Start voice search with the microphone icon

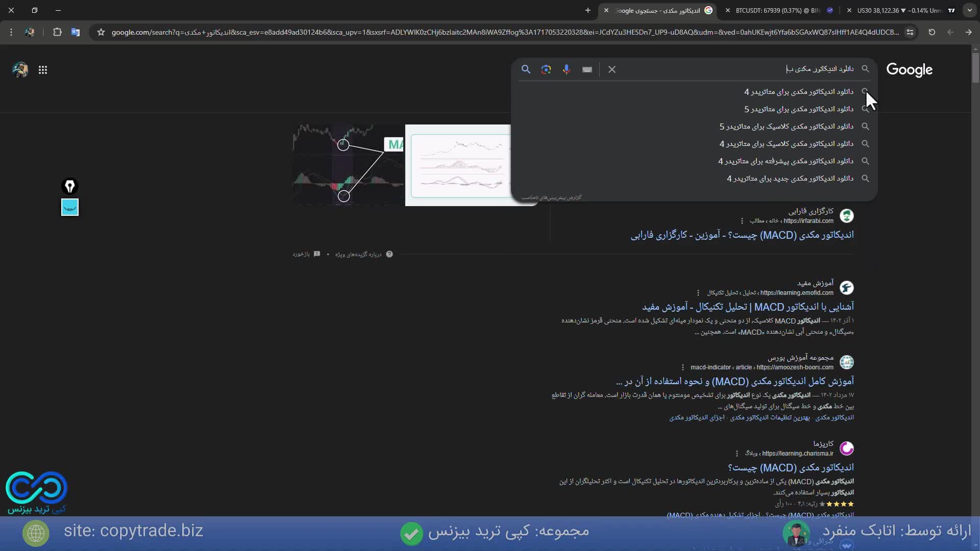pyautogui.click(x=567, y=69)
